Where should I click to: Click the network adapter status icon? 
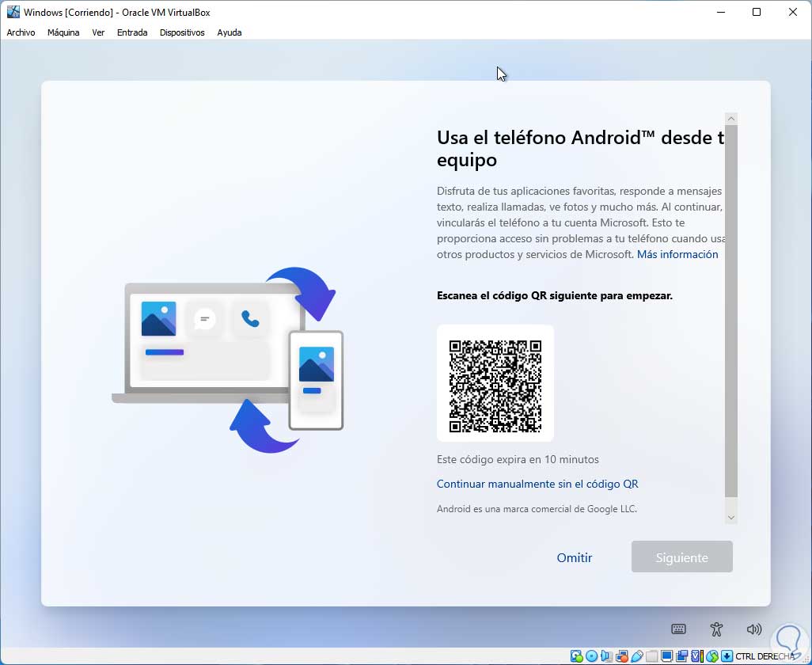pyautogui.click(x=621, y=656)
